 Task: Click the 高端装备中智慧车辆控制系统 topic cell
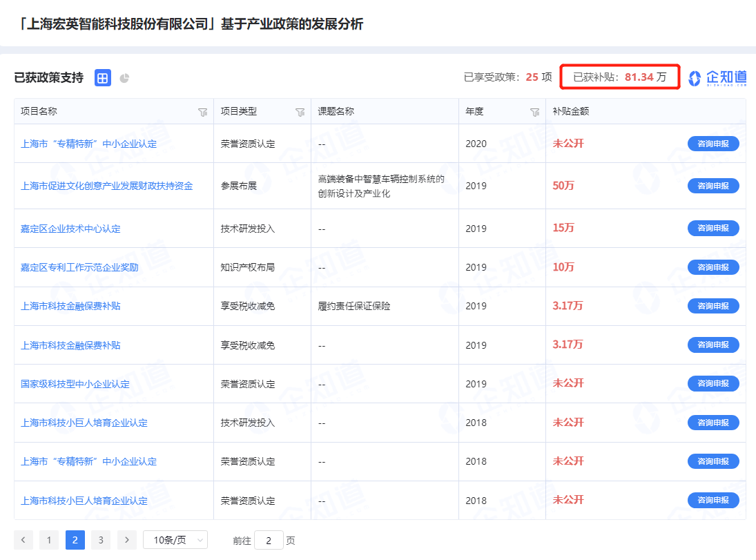[381, 186]
